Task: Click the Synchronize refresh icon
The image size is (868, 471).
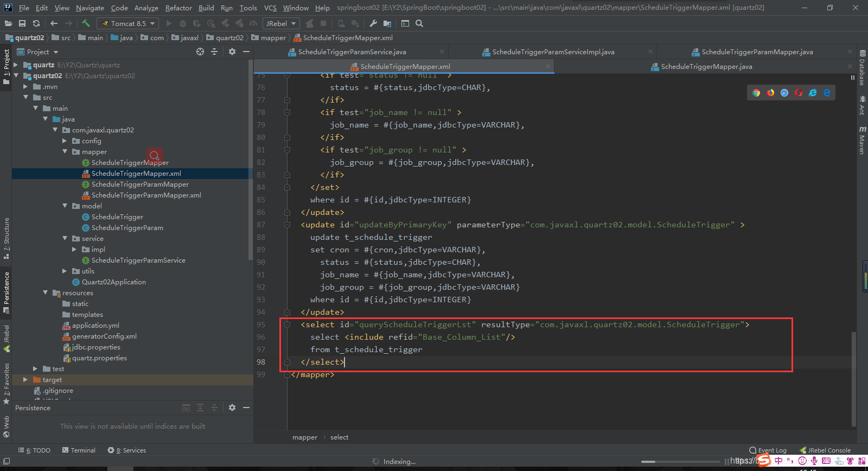Action: point(36,23)
